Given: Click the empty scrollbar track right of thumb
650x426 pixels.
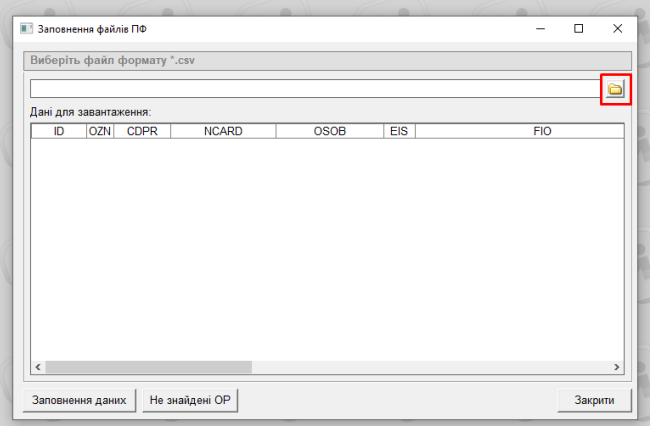Looking at the screenshot, I should (430, 367).
